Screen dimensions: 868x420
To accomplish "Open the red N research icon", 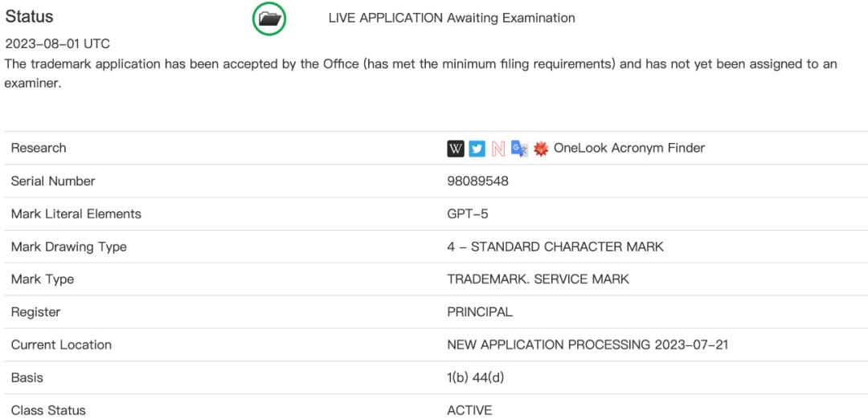I will [498, 149].
